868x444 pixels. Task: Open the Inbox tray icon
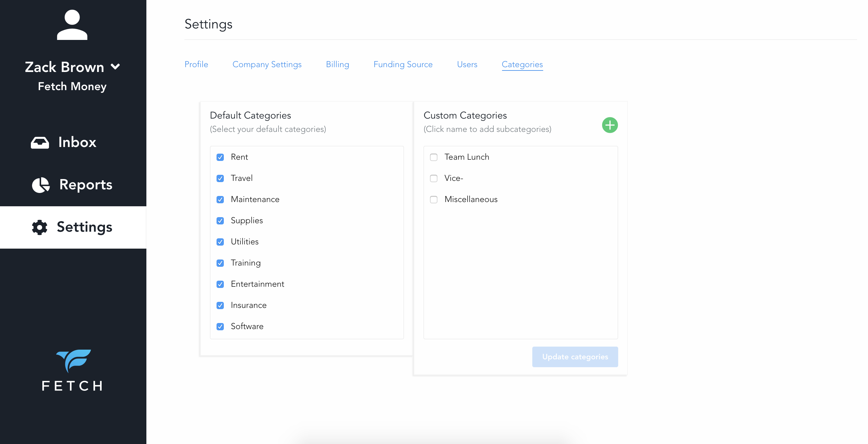pyautogui.click(x=40, y=142)
